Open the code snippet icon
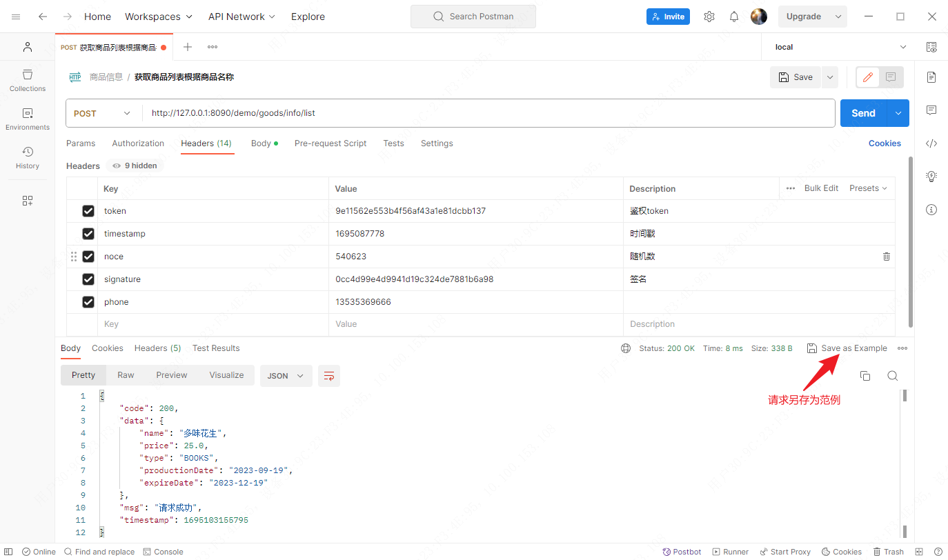This screenshot has width=948, height=560. pyautogui.click(x=931, y=143)
